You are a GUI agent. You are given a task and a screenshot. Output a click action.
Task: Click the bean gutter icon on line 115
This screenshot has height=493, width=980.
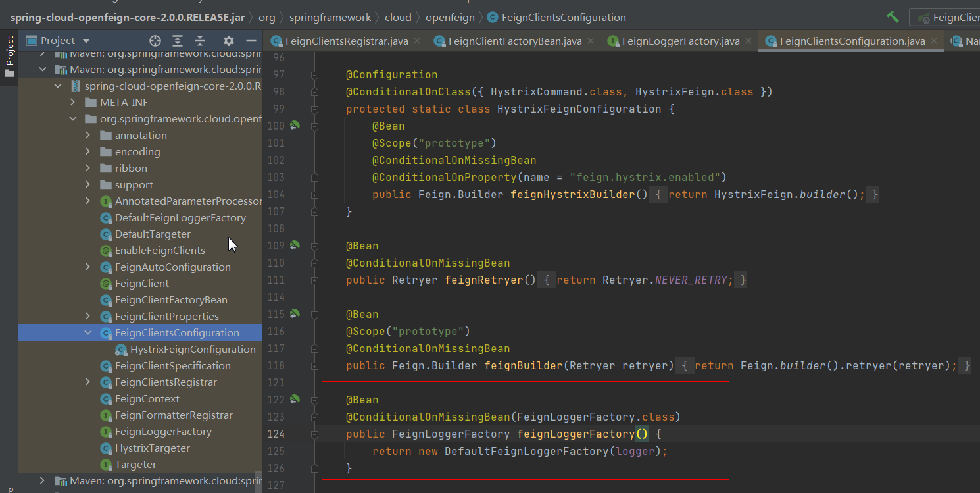(x=295, y=313)
